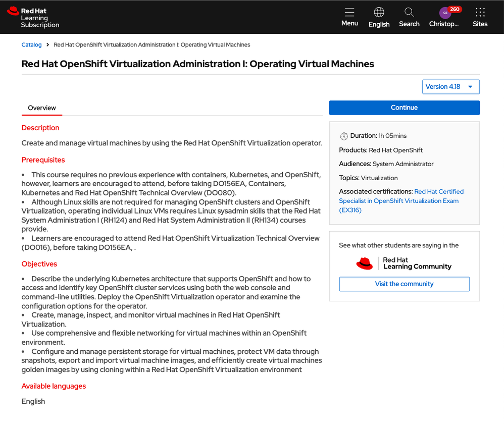
Task: Click the globe language icon
Action: click(379, 12)
